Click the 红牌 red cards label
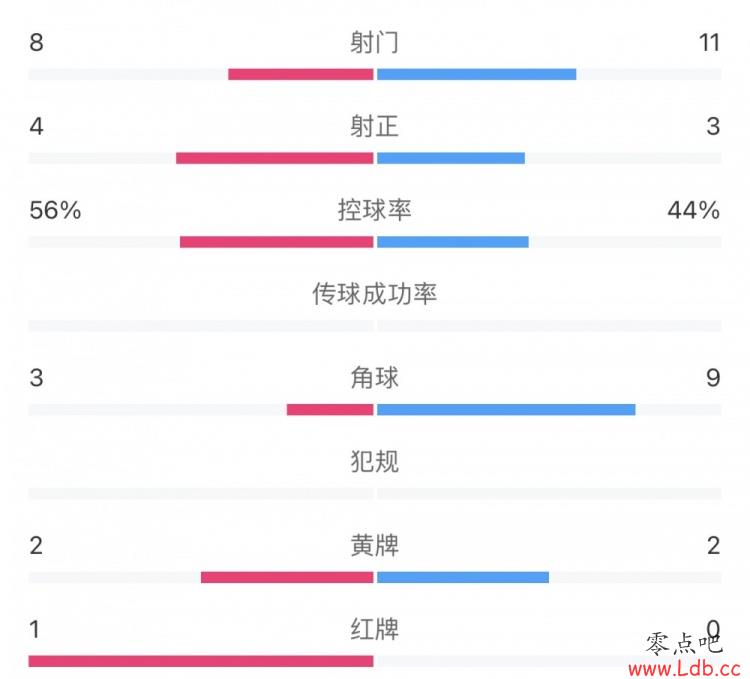This screenshot has height=679, width=750. click(x=374, y=629)
